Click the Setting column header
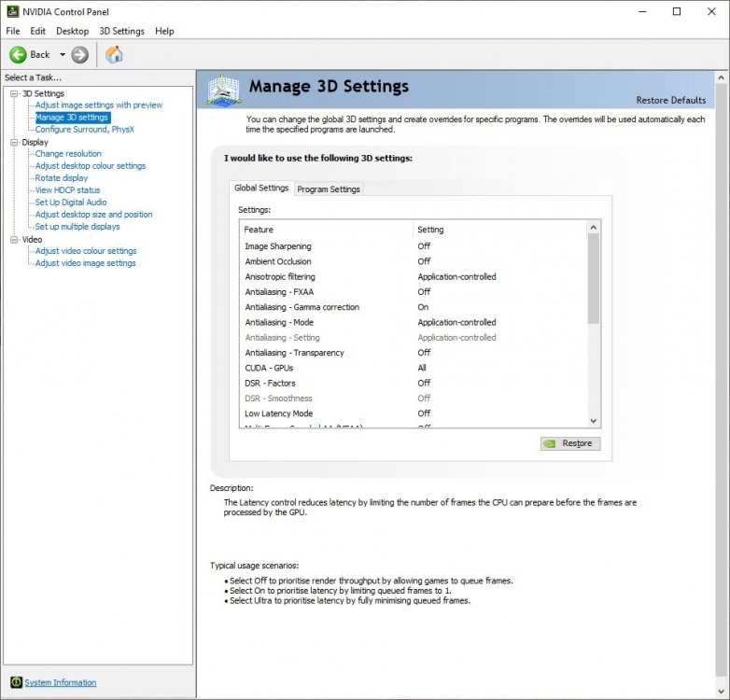The height and width of the screenshot is (700, 730). coord(499,230)
